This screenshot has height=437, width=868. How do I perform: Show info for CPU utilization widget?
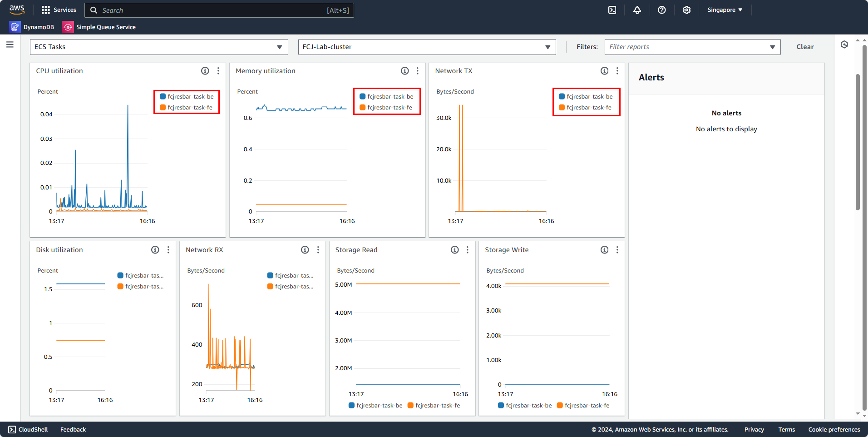(x=205, y=71)
